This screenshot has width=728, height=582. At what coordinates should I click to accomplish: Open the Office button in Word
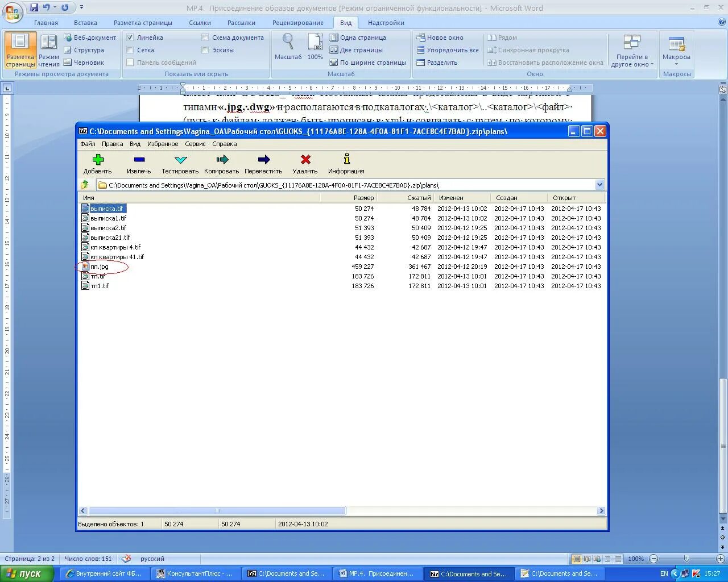pos(13,11)
